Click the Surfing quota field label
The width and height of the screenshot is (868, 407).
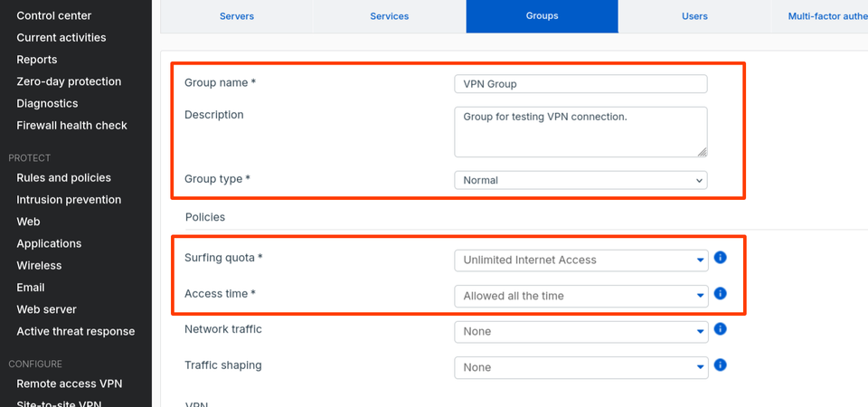coord(223,258)
